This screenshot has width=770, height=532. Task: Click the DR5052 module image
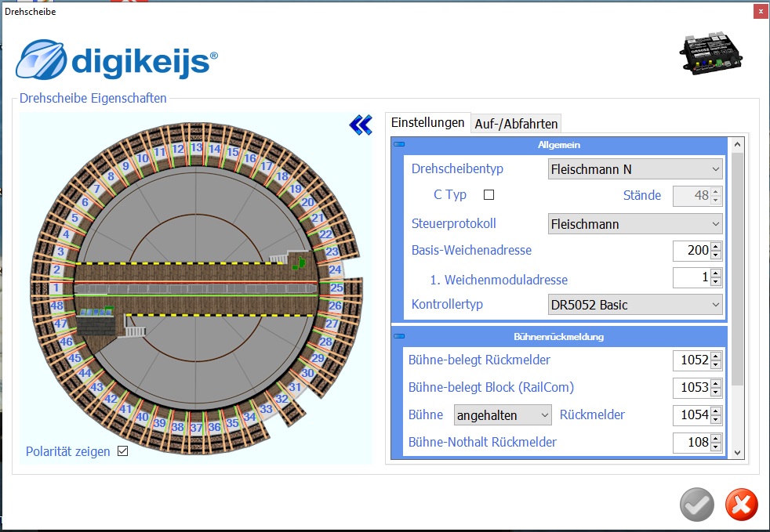(x=710, y=54)
